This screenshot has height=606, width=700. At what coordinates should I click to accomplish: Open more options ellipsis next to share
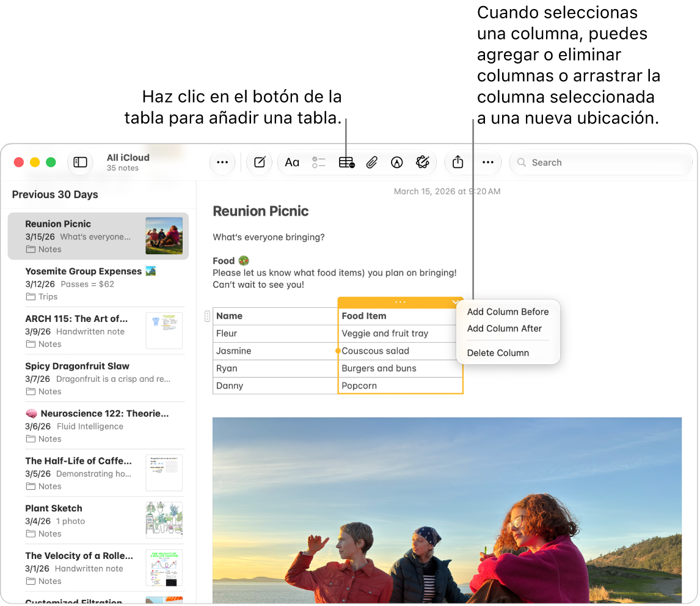[x=488, y=162]
